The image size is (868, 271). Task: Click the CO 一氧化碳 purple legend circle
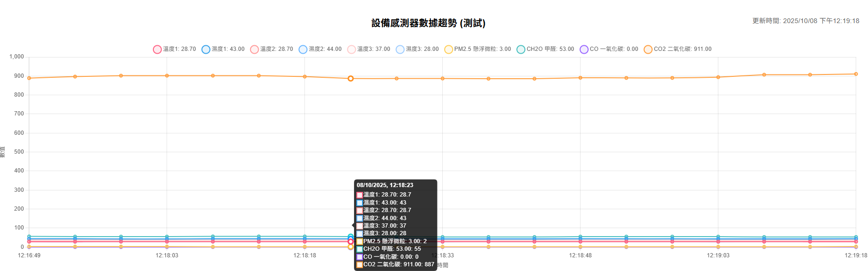pos(584,49)
